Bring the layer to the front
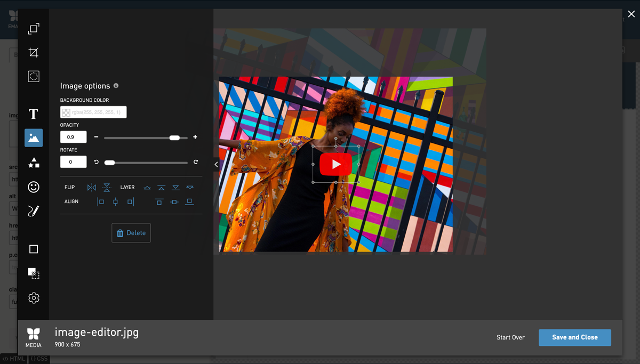 (x=161, y=188)
